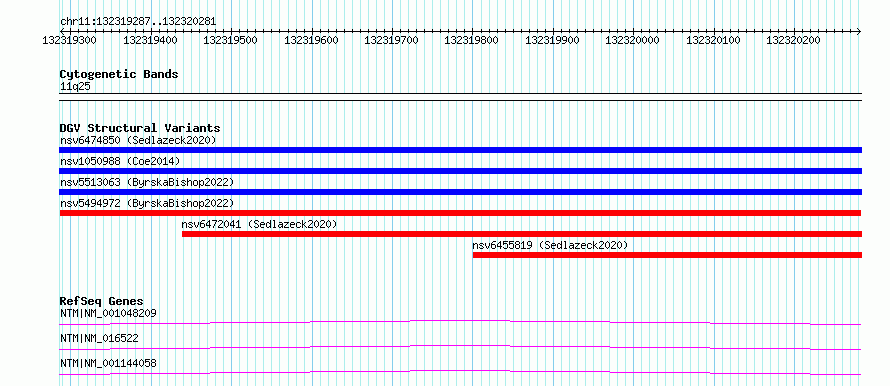This screenshot has width=890, height=386.
Task: Click the blue bar under nsv1050988
Action: click(460, 171)
